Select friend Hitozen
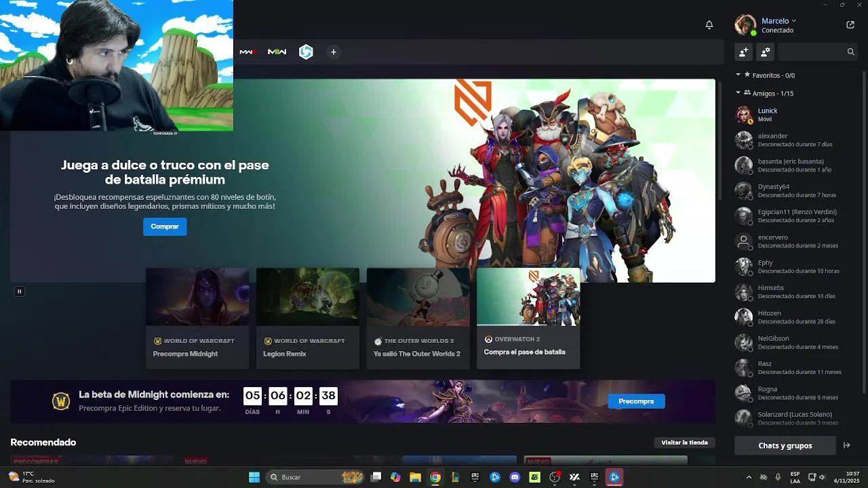Image resolution: width=868 pixels, height=488 pixels. click(x=797, y=317)
